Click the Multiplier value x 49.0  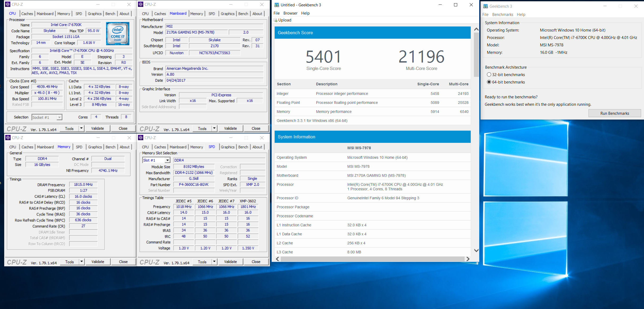47,93
